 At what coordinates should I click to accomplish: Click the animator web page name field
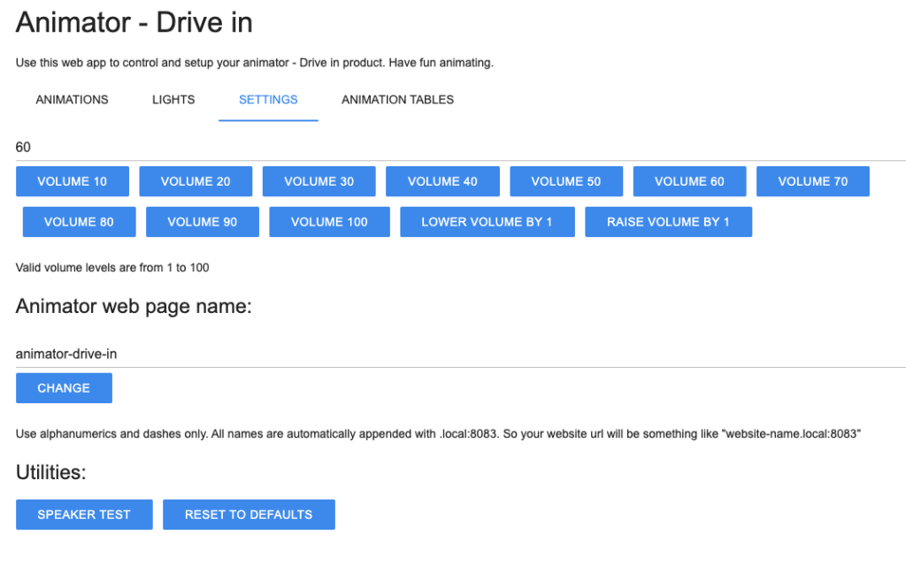coord(460,354)
